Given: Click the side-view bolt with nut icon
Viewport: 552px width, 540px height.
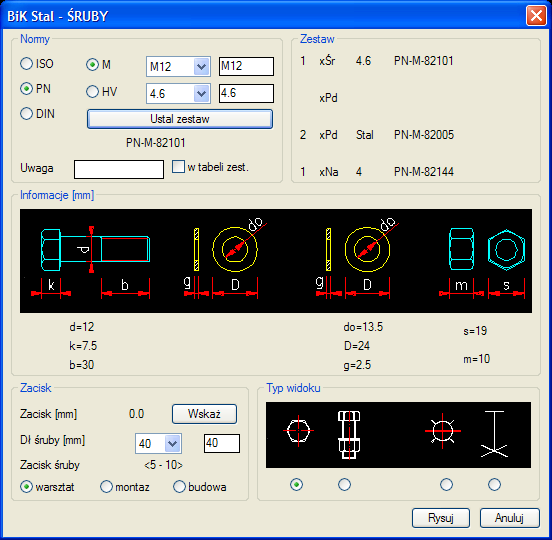Looking at the screenshot, I should (349, 435).
